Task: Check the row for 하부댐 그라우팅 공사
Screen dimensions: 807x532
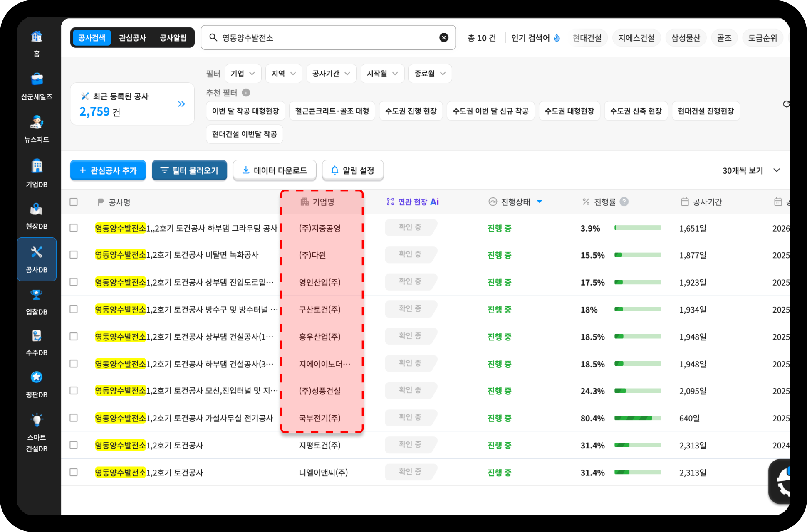Action: tap(74, 228)
